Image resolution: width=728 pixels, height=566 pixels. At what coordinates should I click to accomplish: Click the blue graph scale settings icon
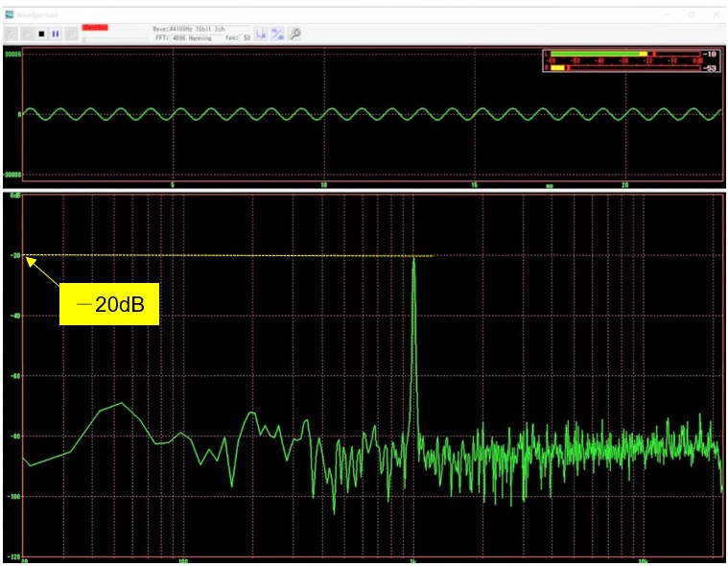click(277, 34)
